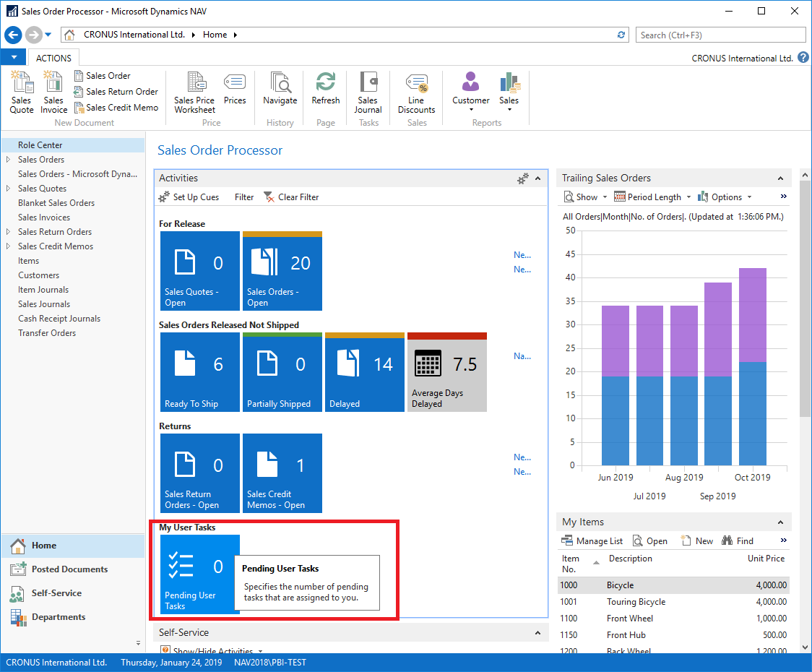Open the Sales reports dropdown
This screenshot has width=812, height=672.
509,92
